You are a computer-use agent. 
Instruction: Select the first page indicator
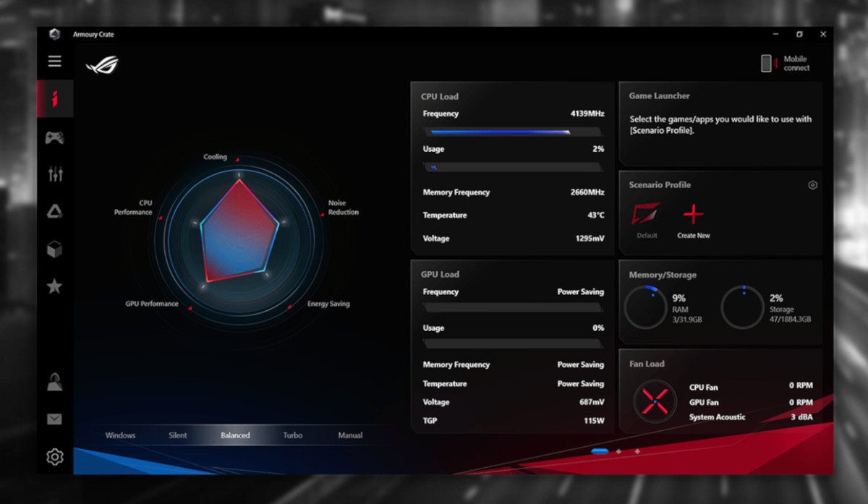[600, 451]
